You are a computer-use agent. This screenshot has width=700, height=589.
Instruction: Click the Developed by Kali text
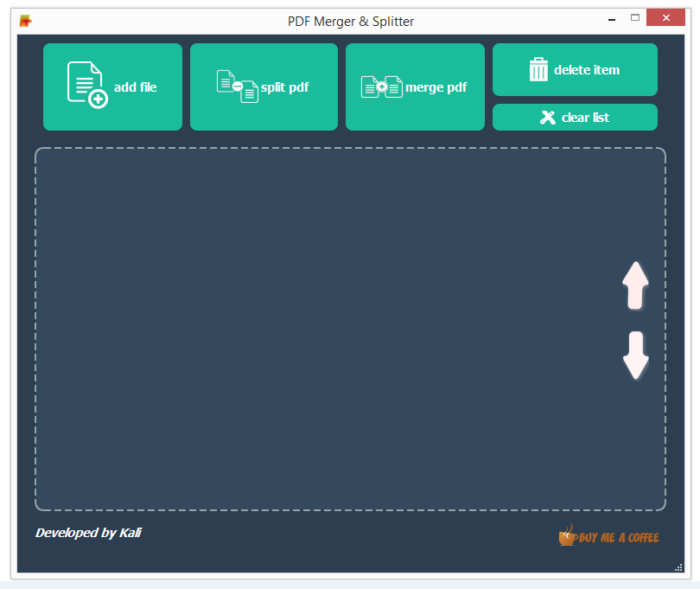(x=88, y=533)
